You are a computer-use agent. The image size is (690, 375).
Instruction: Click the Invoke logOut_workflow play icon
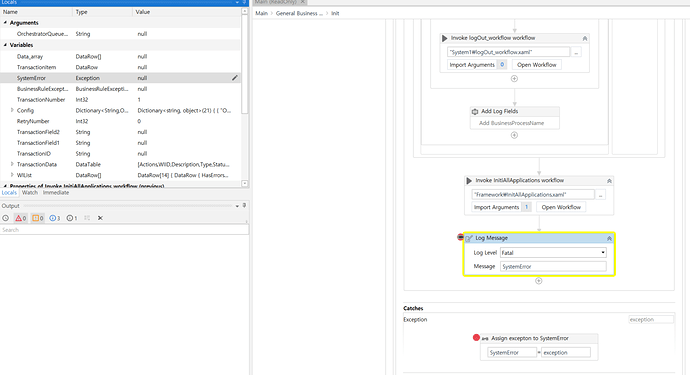pos(444,38)
